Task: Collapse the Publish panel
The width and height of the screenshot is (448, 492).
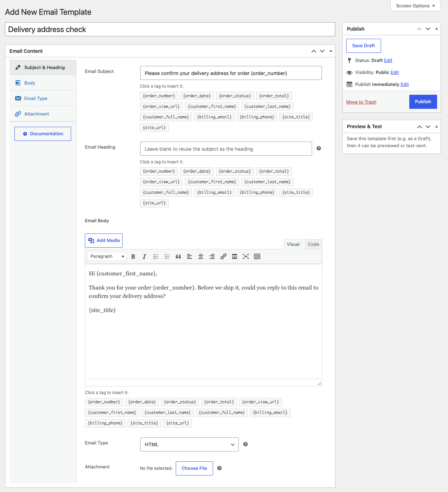Action: click(x=436, y=29)
